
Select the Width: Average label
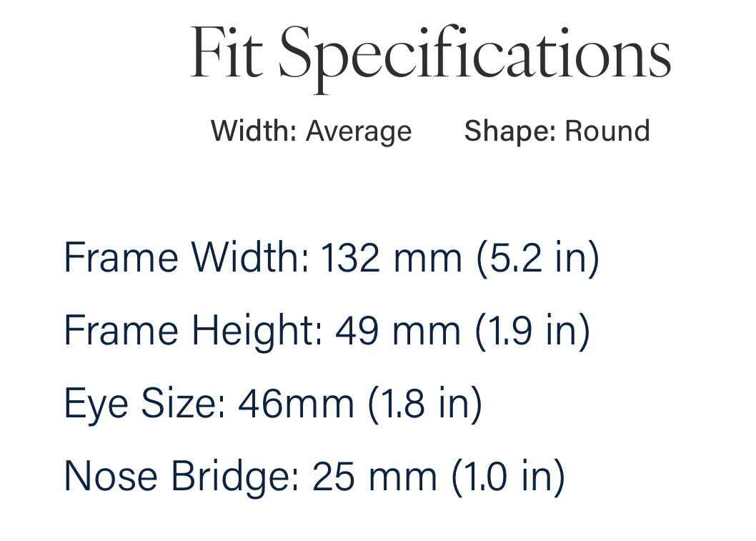312,131
